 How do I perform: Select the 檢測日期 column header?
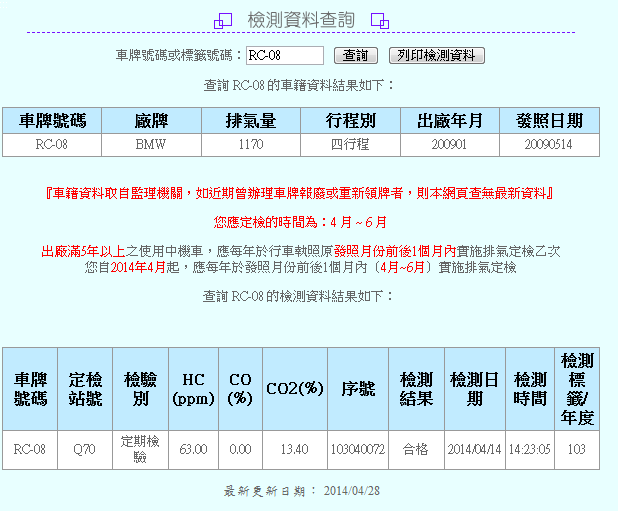[x=475, y=389]
